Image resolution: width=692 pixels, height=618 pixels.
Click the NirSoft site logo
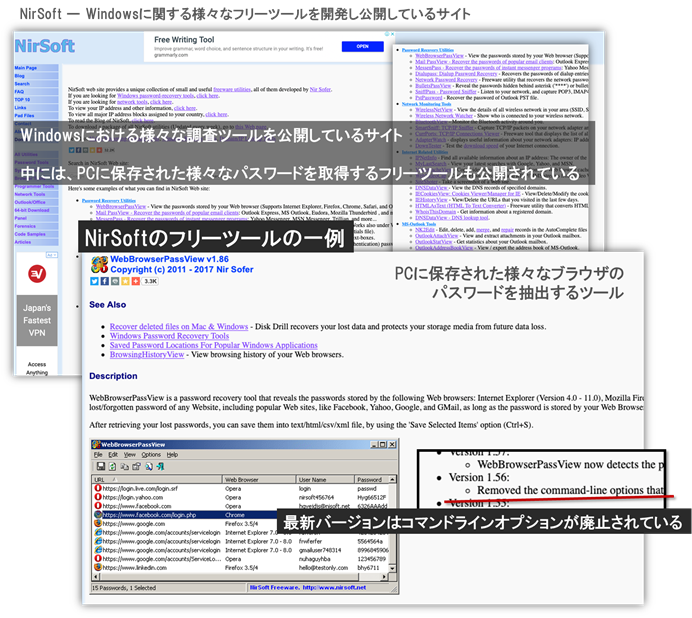[46, 46]
